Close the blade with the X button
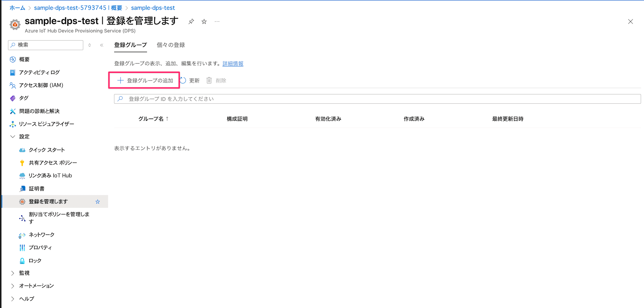644x308 pixels. point(630,22)
